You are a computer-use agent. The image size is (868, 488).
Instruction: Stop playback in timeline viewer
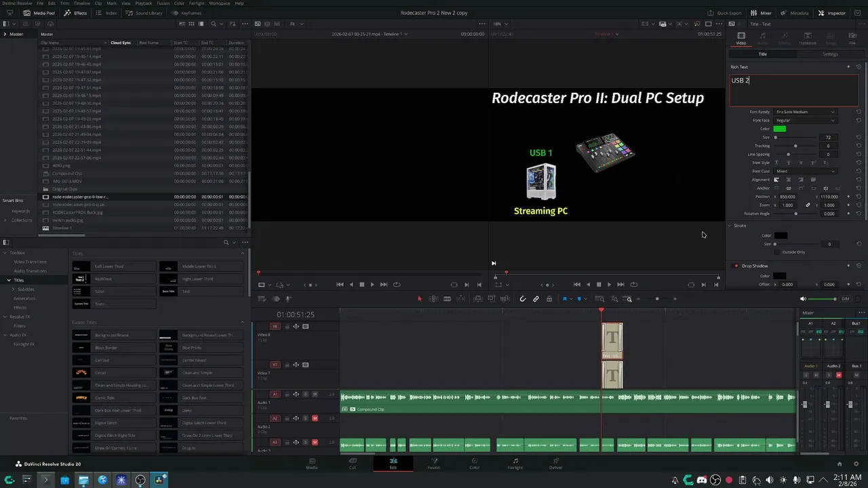coord(598,285)
